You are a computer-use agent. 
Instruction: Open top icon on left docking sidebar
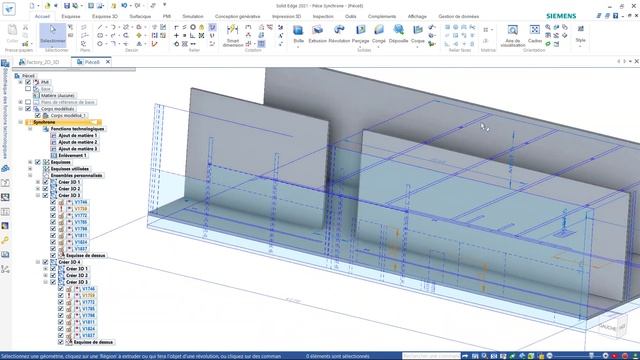pyautogui.click(x=5, y=64)
